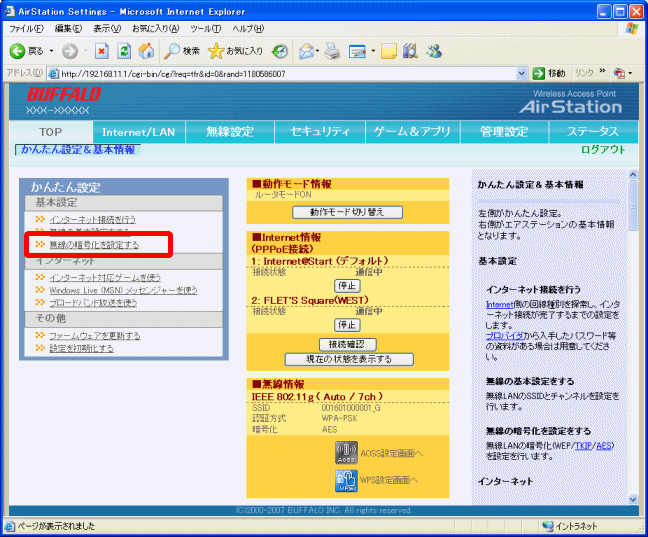Click the Forward arrow icon

[70, 51]
